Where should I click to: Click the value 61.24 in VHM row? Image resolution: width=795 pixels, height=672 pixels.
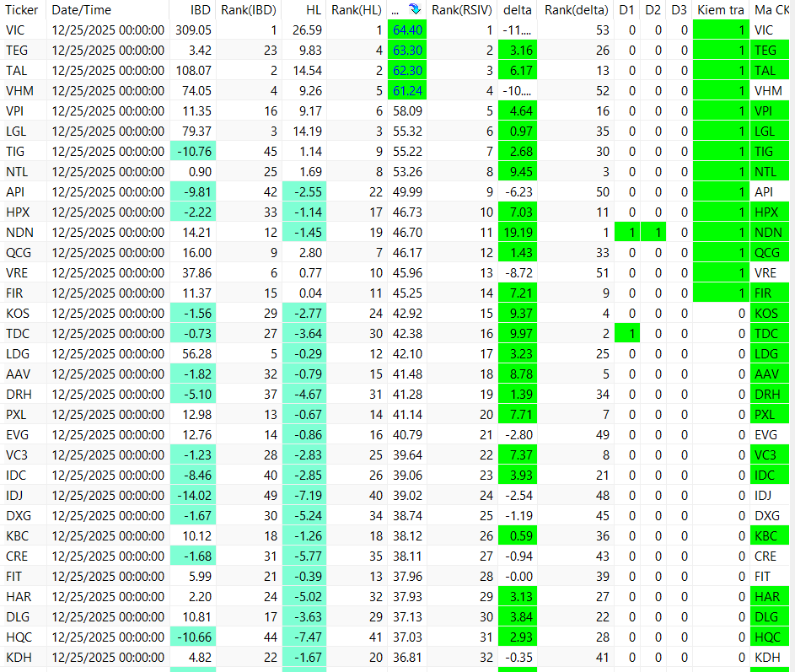point(407,91)
